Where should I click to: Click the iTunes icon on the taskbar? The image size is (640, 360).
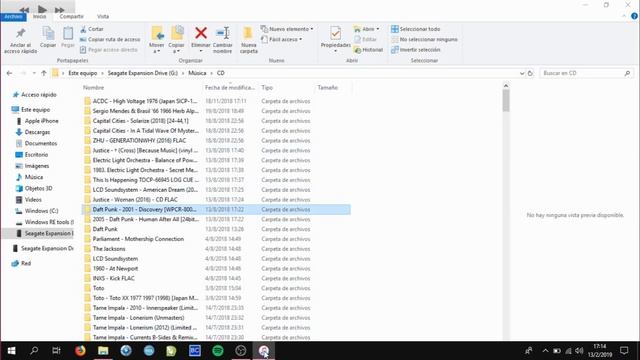[264, 351]
